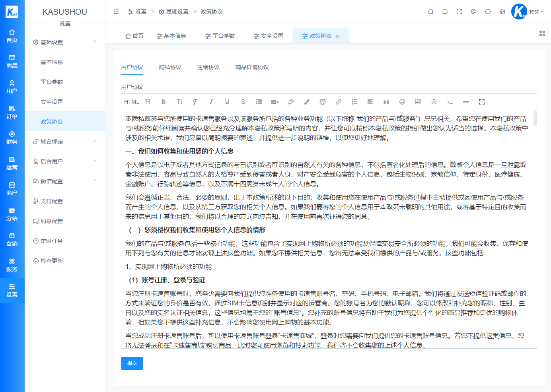
Task: Apply indent to the paragraph
Action: tap(259, 102)
